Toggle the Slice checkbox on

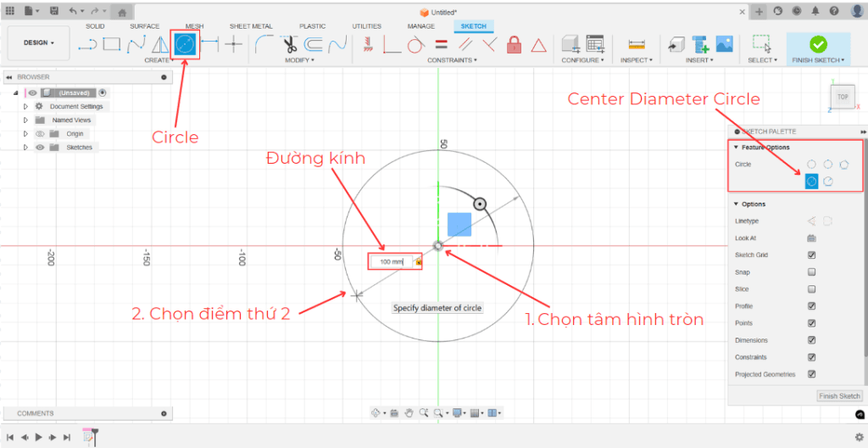tap(811, 289)
